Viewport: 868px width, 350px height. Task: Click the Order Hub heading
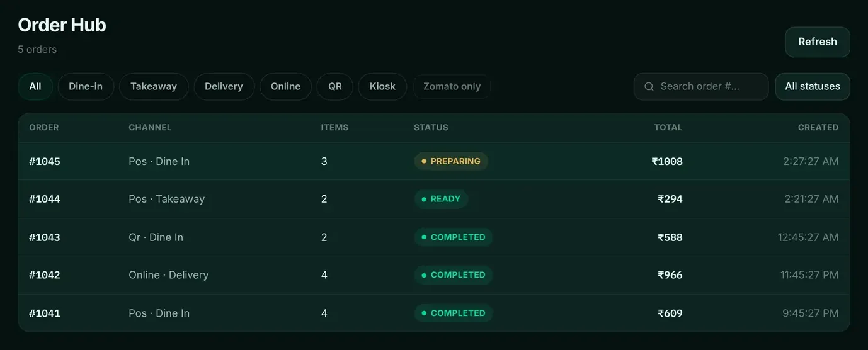coord(62,25)
